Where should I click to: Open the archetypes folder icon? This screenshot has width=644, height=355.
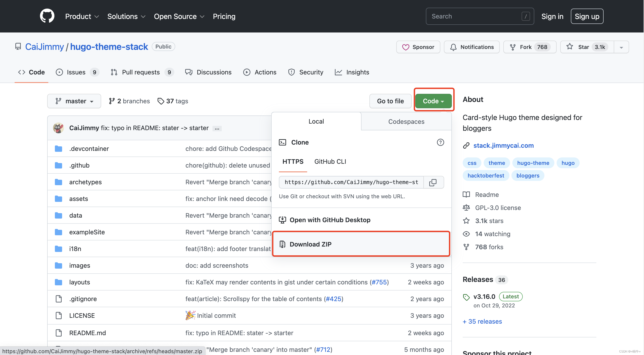58,182
